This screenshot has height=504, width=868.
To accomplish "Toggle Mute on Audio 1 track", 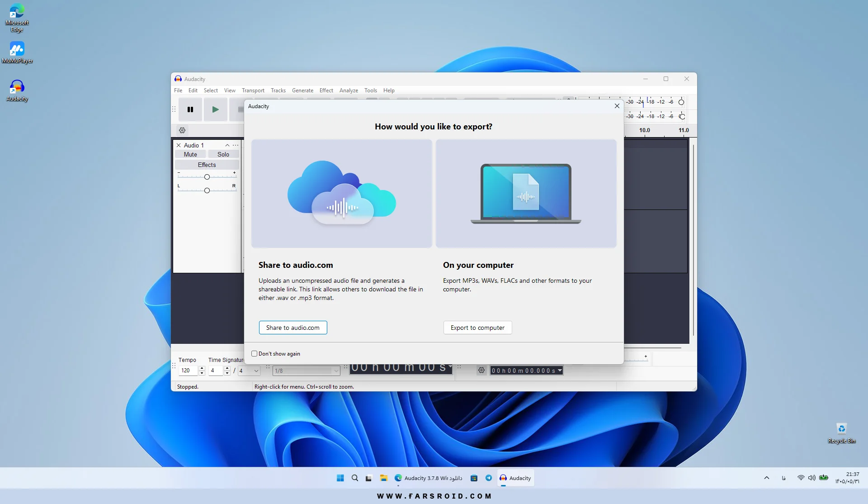I will click(190, 154).
